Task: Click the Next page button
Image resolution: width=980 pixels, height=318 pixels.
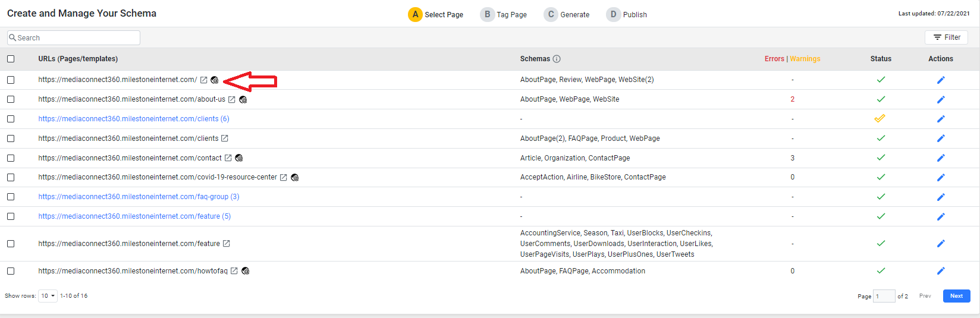Action: coord(956,296)
